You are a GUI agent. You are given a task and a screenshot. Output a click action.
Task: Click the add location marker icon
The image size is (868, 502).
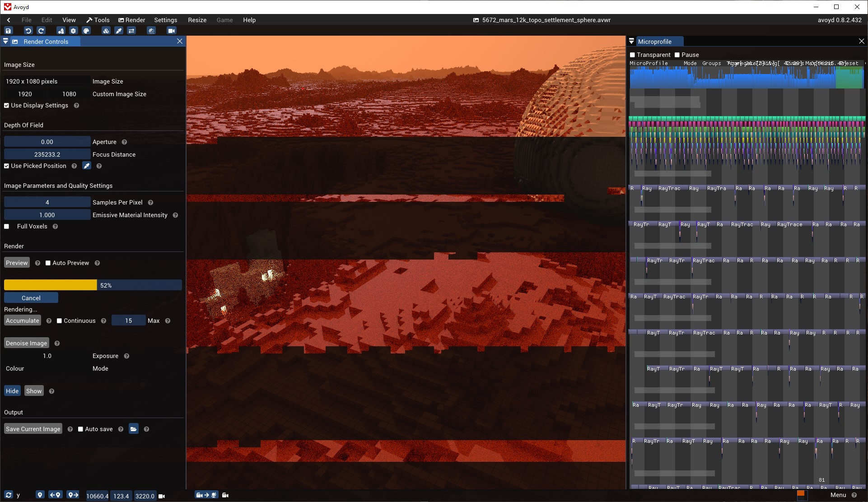(40, 495)
